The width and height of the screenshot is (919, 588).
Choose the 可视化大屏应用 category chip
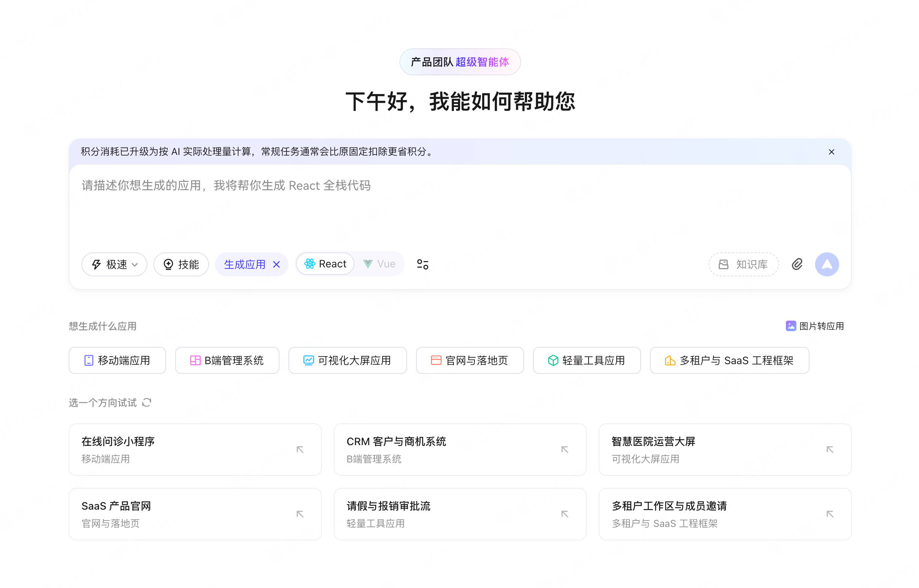click(x=347, y=360)
